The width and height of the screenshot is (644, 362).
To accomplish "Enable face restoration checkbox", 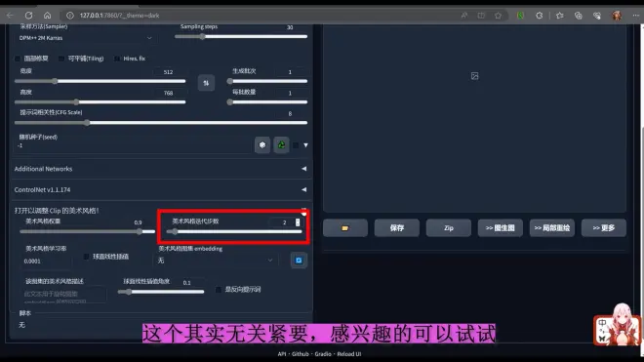I will coord(18,59).
